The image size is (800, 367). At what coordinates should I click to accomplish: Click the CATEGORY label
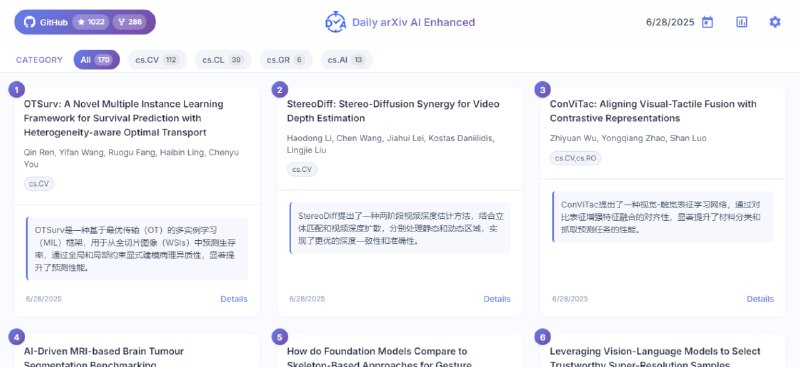click(39, 60)
